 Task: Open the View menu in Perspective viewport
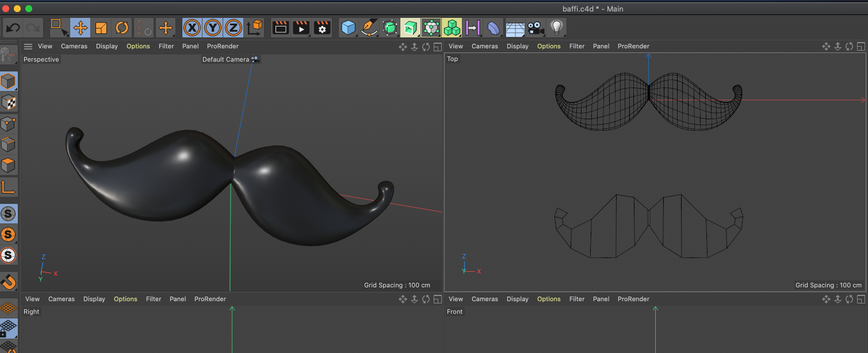[45, 46]
